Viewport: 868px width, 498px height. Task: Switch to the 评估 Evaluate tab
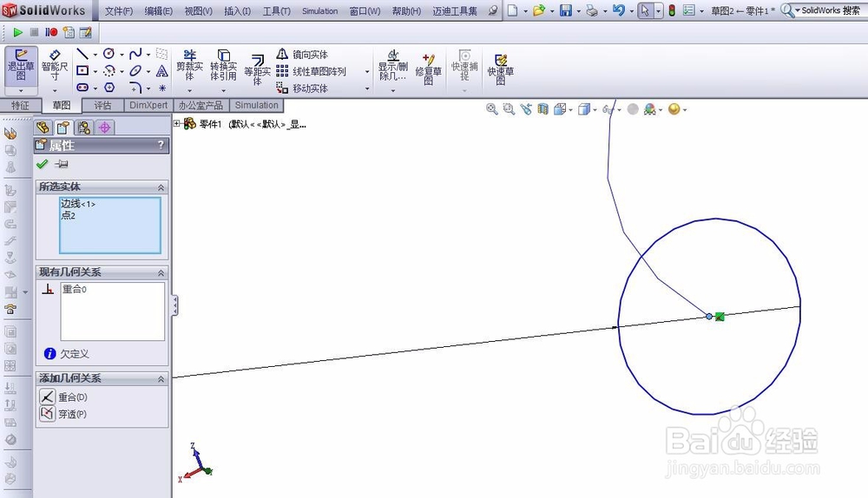point(102,105)
